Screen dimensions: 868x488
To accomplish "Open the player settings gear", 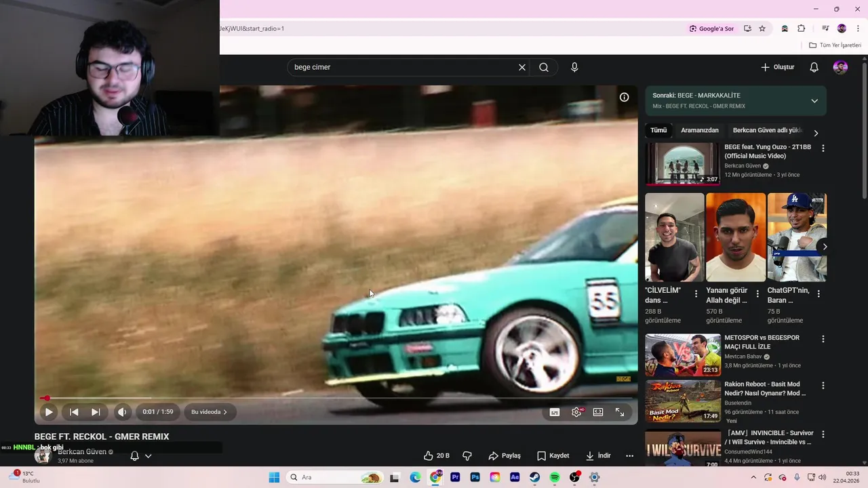I will (x=576, y=412).
